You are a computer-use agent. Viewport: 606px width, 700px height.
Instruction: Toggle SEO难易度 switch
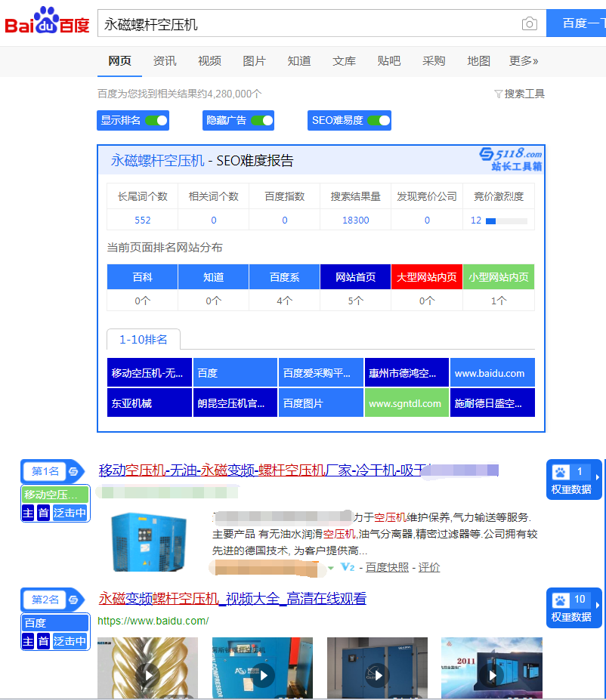(x=379, y=121)
